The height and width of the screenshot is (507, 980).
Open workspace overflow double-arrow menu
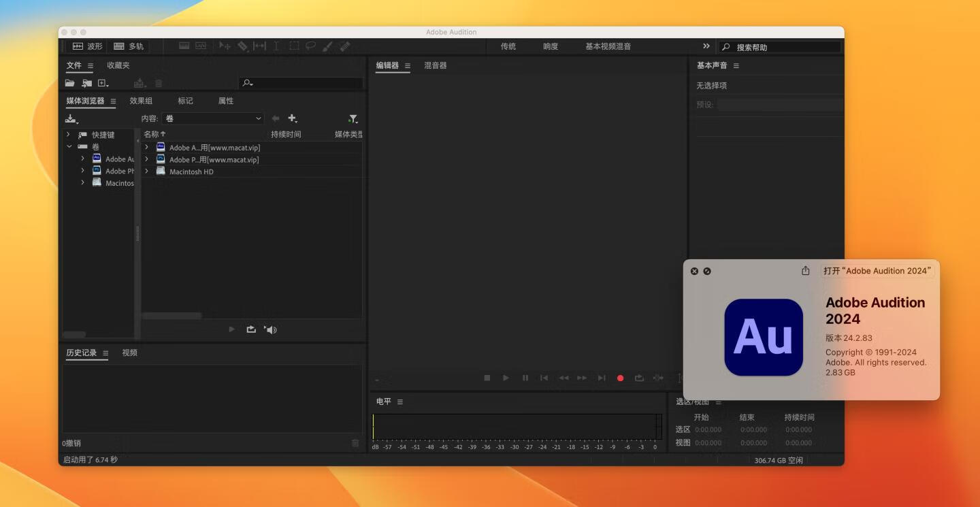tap(706, 46)
